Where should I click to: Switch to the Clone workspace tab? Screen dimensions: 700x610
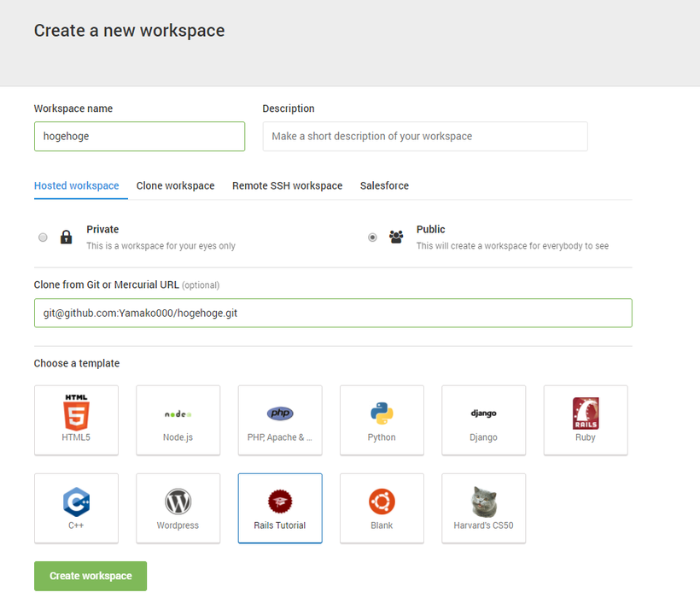click(176, 185)
